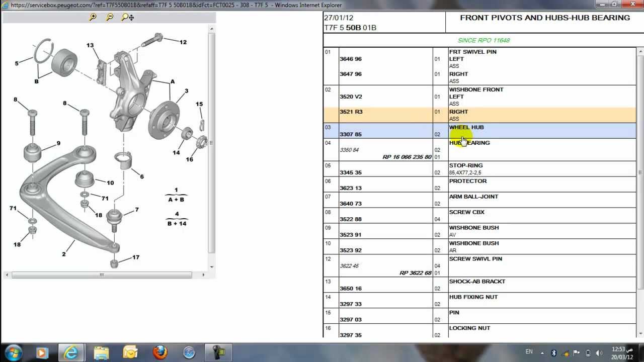The width and height of the screenshot is (644, 362).
Task: Launch Windows Media Player from taskbar
Action: (x=42, y=352)
